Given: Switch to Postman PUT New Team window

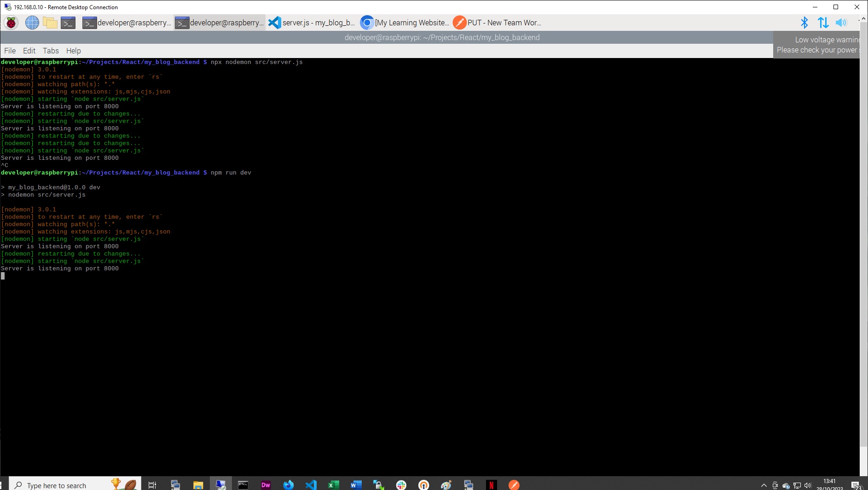Looking at the screenshot, I should point(497,23).
